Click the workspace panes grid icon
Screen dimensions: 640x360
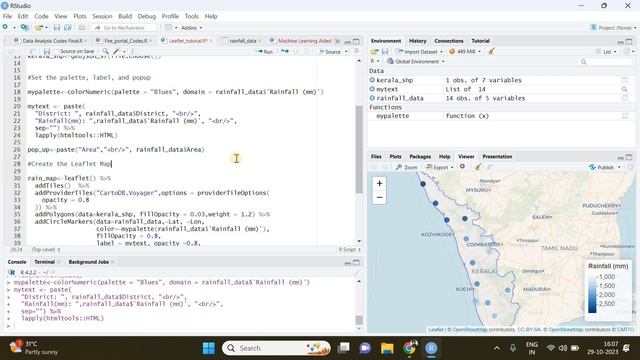[x=169, y=28]
